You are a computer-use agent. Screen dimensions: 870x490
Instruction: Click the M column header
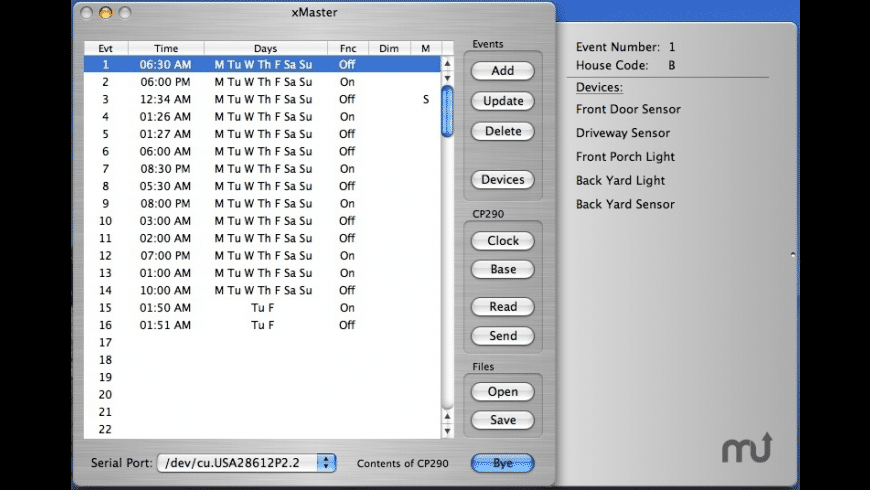[426, 48]
